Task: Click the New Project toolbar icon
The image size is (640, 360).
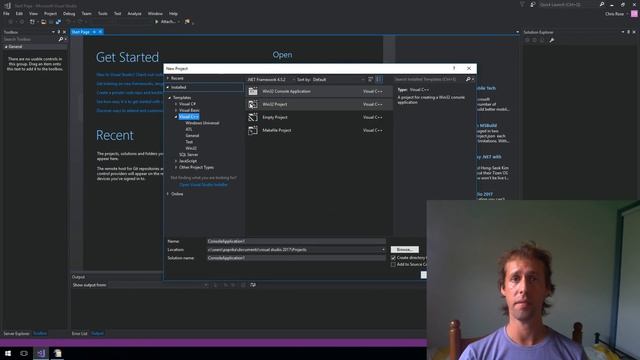Action: pyautogui.click(x=32, y=22)
